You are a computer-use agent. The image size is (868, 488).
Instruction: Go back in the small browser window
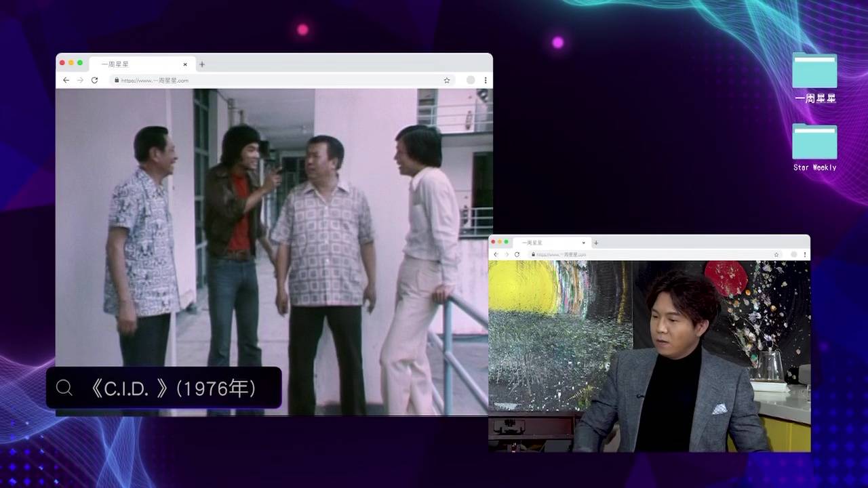pyautogui.click(x=496, y=254)
